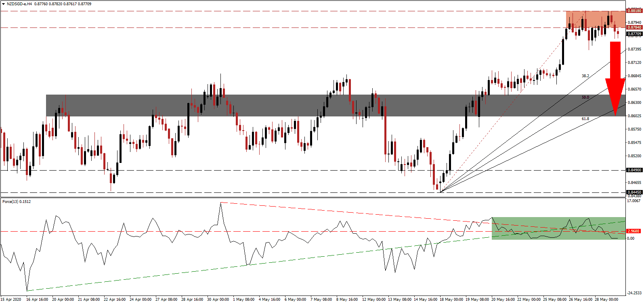
Task: Click the 0.84655 price axis label
Action: [x=635, y=183]
